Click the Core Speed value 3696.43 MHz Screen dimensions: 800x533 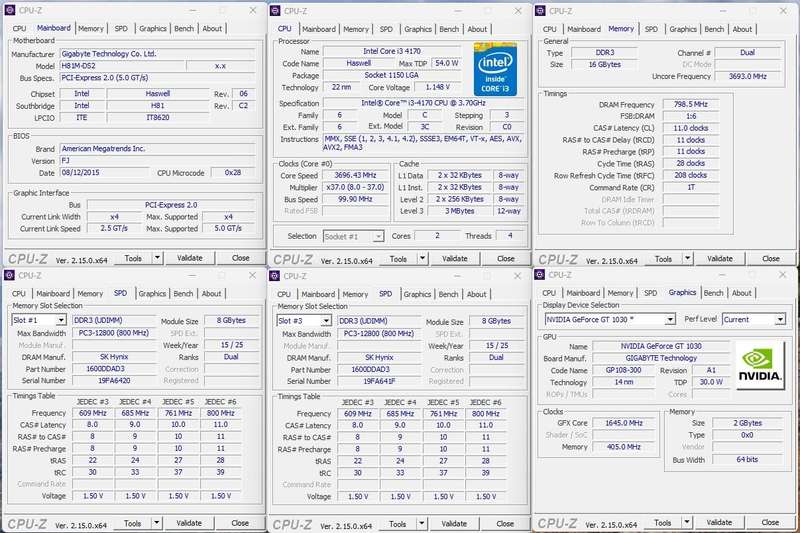(355, 175)
